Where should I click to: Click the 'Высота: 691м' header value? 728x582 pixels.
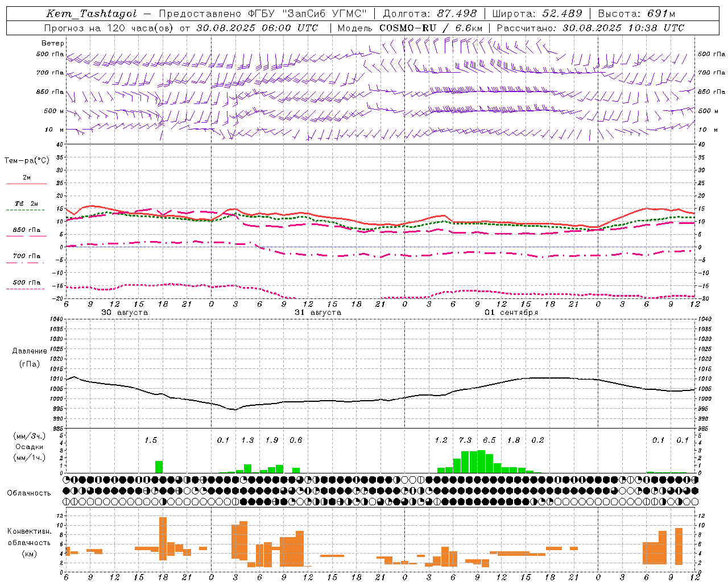636,14
